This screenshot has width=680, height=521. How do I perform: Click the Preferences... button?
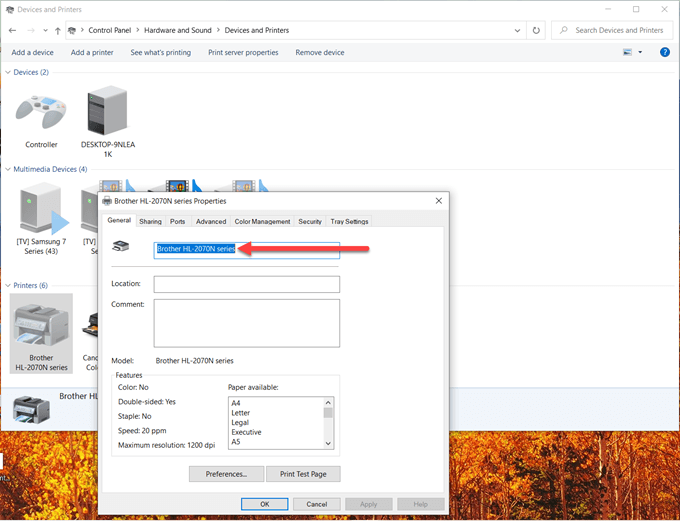click(226, 474)
